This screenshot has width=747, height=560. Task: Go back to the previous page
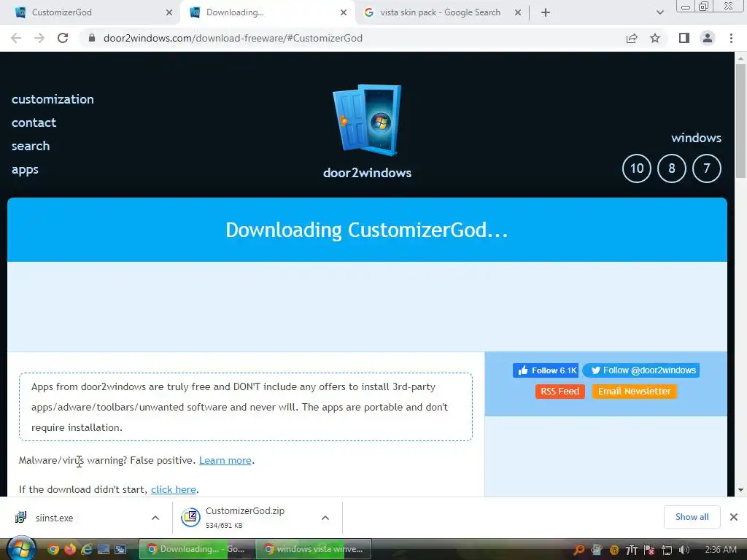(16, 38)
